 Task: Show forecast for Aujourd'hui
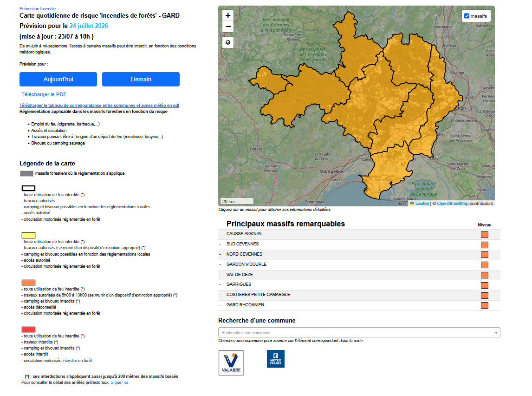(58, 79)
